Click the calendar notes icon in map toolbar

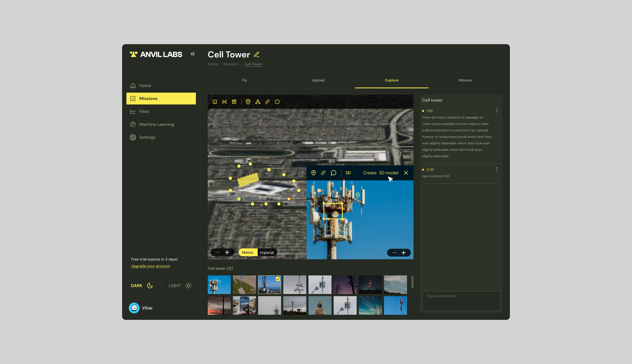[234, 102]
